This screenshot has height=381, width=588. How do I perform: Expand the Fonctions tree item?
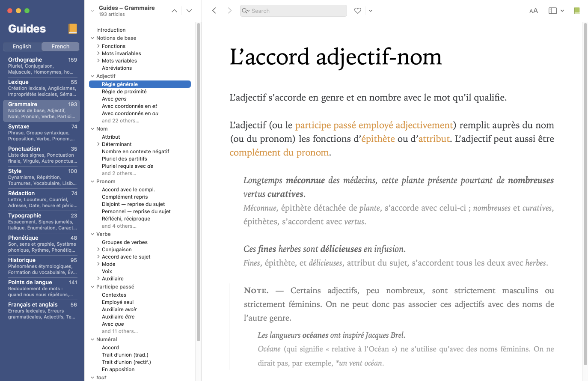[98, 46]
